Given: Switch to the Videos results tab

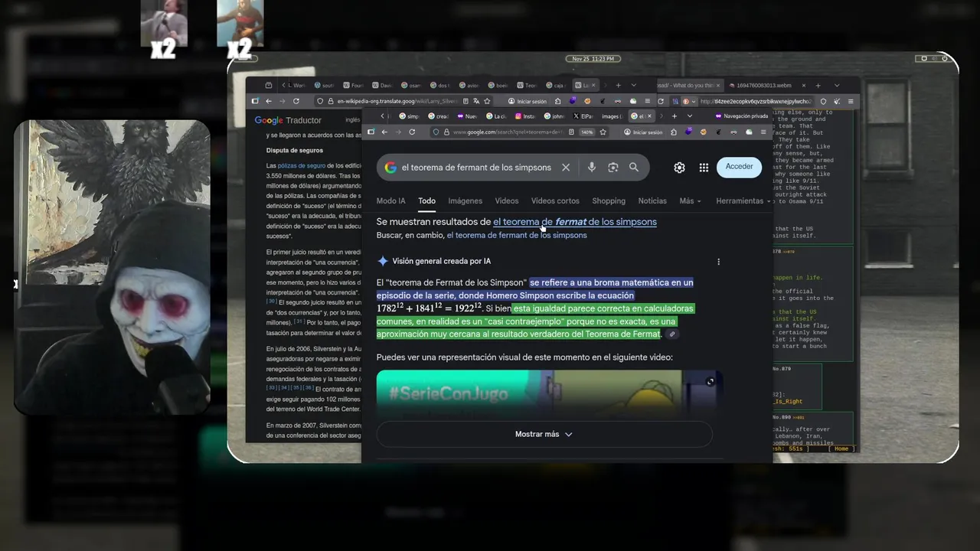Looking at the screenshot, I should [x=506, y=201].
